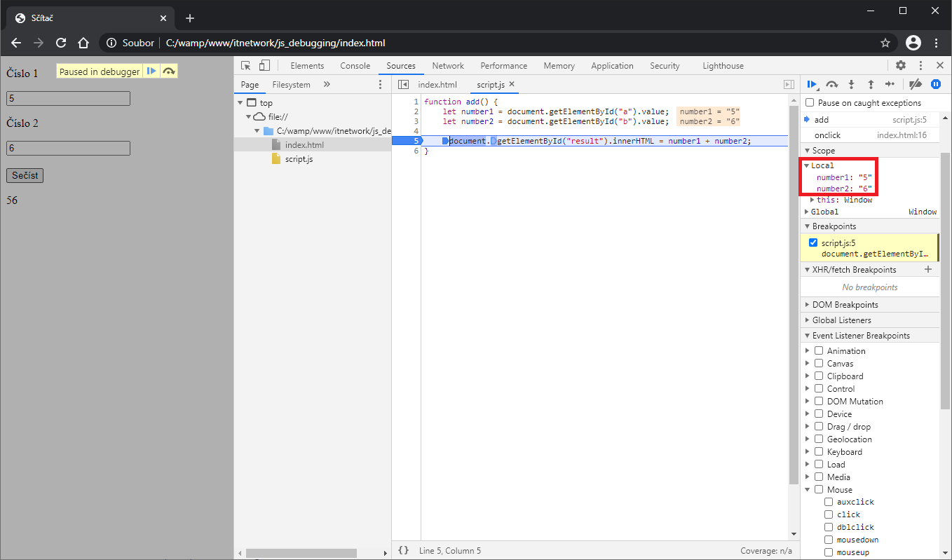952x560 pixels.
Task: Click the Číslo 1 input field
Action: 68,99
